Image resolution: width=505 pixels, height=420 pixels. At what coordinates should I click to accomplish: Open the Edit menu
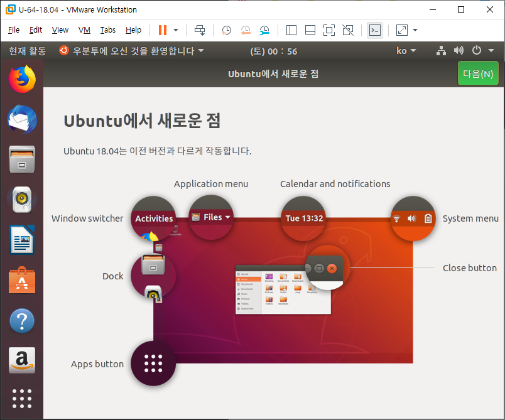click(x=36, y=30)
